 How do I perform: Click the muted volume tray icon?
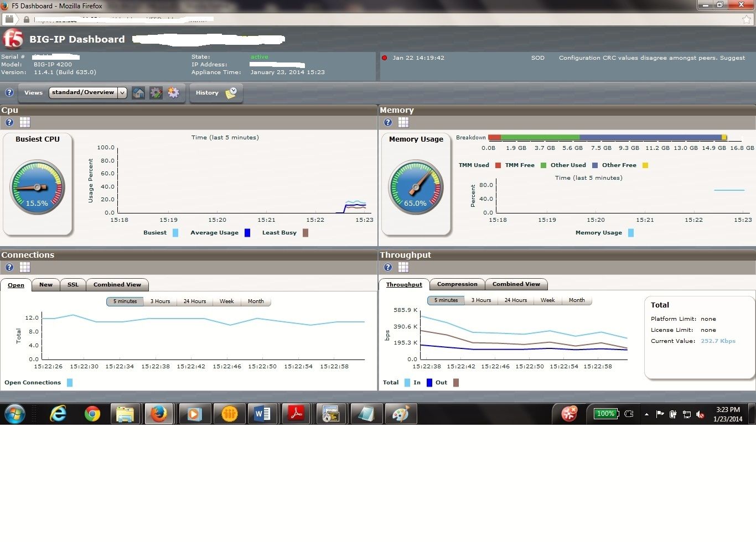tap(700, 414)
